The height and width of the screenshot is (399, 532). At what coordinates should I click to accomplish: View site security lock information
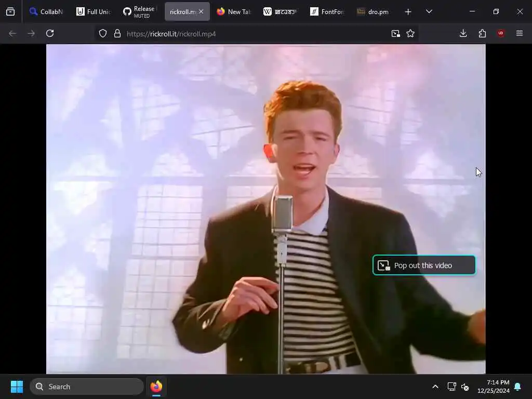[x=117, y=33]
